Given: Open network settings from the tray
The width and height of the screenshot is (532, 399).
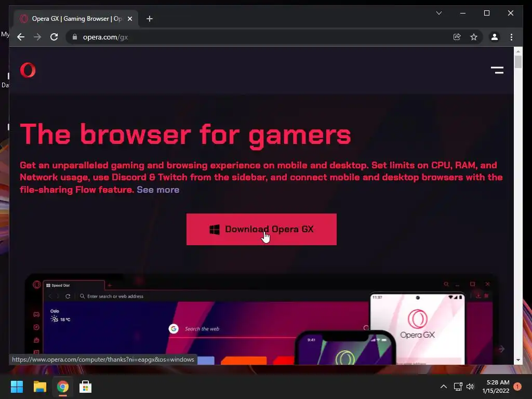Looking at the screenshot, I should point(458,387).
